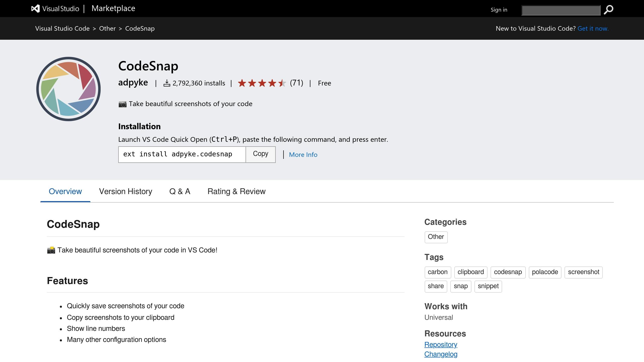Switch to the Overview tab
This screenshot has width=644, height=362.
(65, 192)
